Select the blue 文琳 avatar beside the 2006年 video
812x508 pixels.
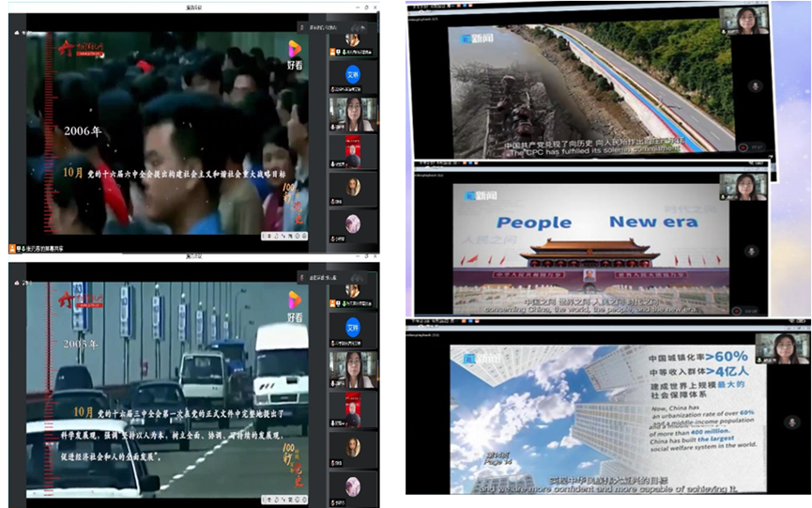tap(353, 73)
